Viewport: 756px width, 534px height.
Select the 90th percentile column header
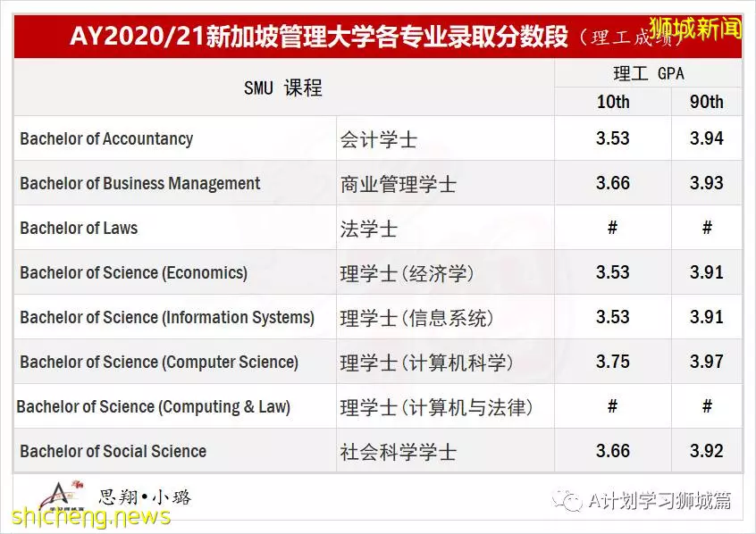click(x=706, y=102)
